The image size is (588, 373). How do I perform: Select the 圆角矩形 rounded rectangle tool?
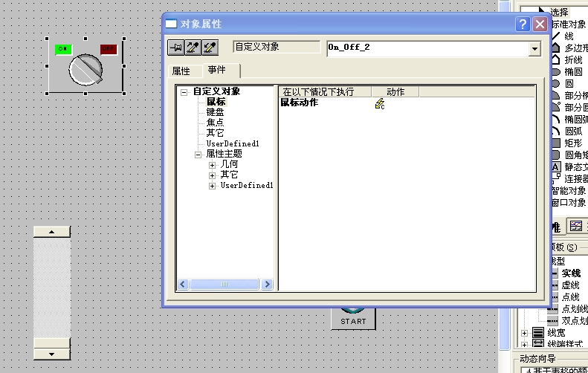556,155
